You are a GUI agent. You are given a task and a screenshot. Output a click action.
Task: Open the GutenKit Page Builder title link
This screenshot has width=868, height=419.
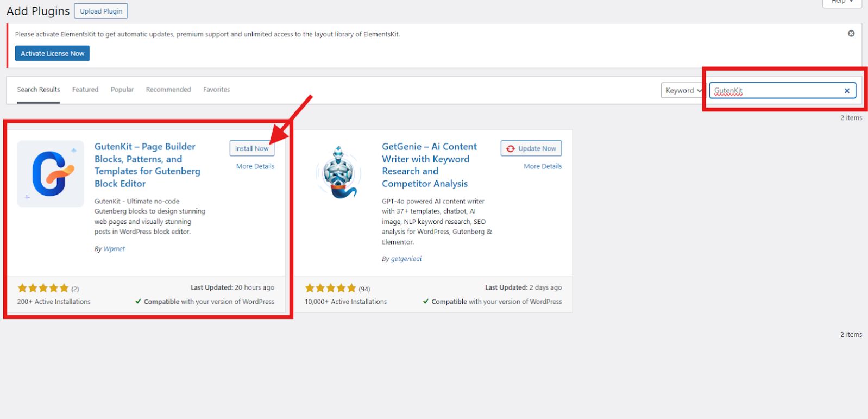point(147,165)
